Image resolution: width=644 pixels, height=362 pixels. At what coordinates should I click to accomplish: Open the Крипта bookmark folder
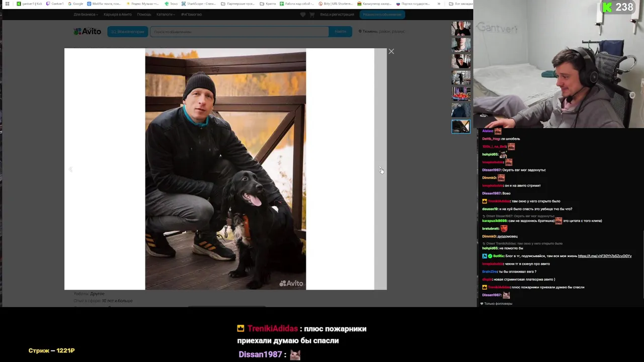click(x=268, y=4)
